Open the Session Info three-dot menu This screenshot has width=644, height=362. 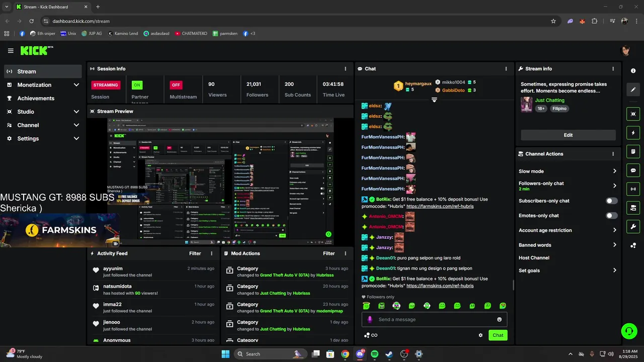(345, 69)
